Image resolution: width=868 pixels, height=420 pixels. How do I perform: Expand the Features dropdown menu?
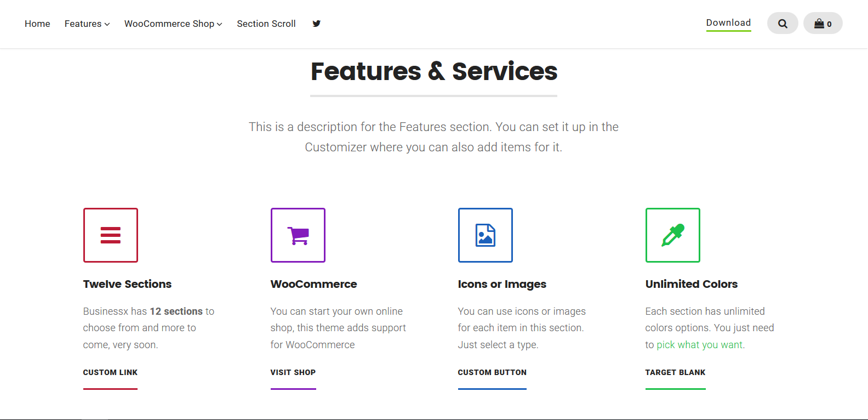tap(87, 24)
